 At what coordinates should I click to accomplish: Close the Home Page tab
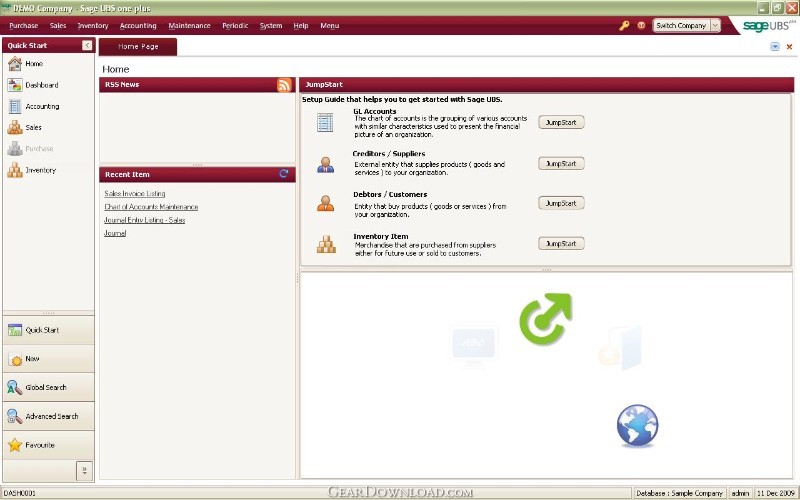click(x=789, y=47)
